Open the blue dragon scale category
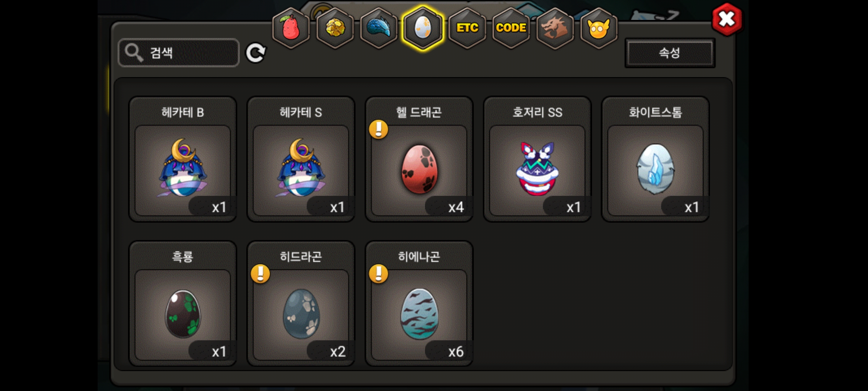 tap(379, 28)
